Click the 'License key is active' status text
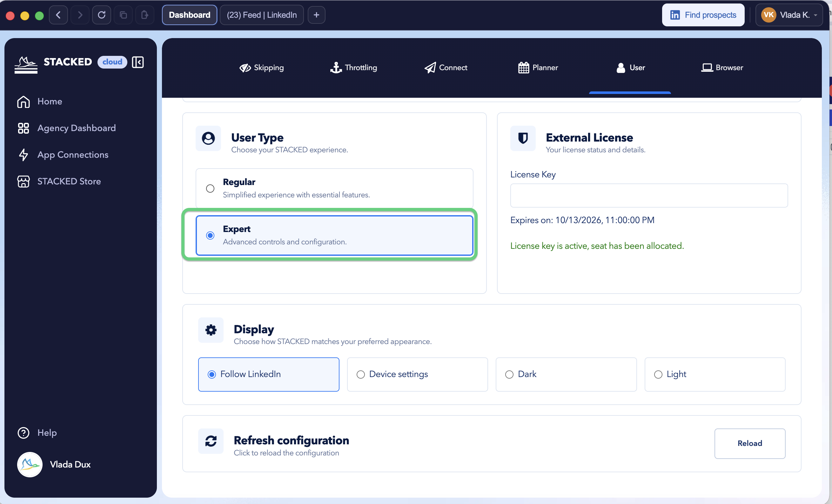 point(597,246)
